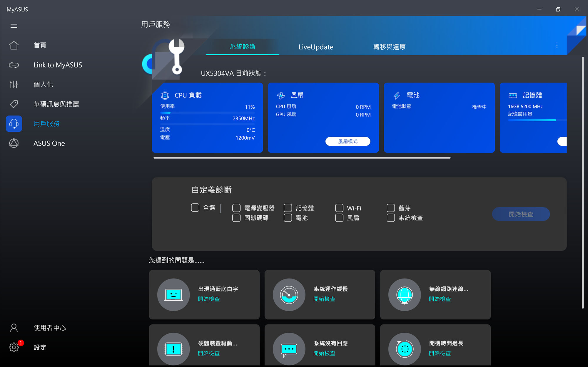Click the partially visible memory card button
588x367 pixels.
tap(562, 141)
